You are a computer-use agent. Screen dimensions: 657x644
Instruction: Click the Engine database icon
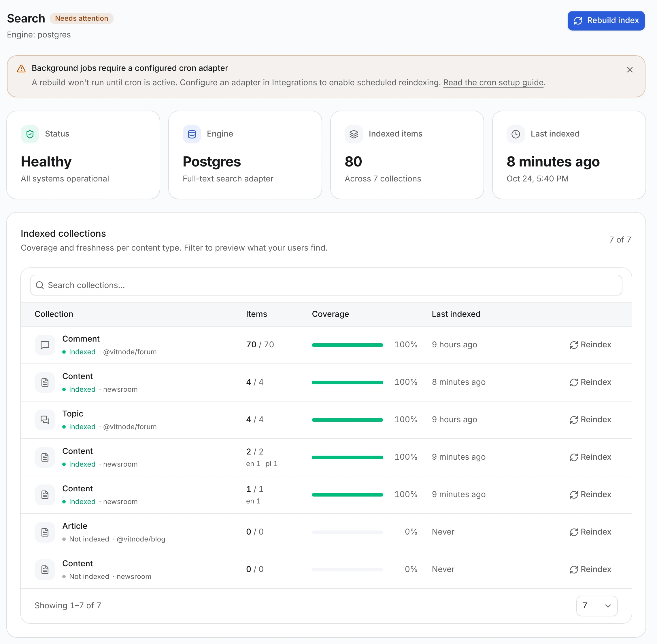192,134
